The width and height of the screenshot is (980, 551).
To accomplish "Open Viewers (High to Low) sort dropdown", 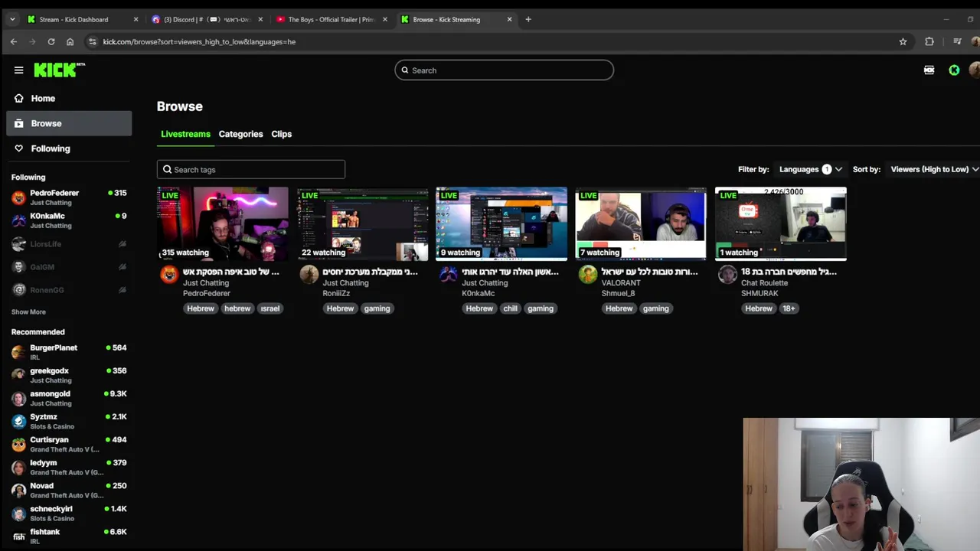I will 934,169.
